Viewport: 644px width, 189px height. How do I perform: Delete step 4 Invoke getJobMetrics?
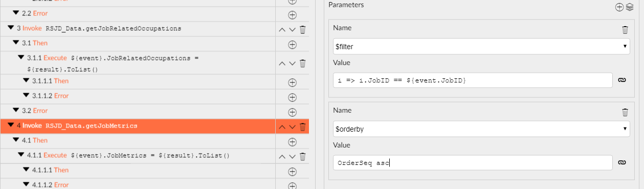click(x=302, y=127)
